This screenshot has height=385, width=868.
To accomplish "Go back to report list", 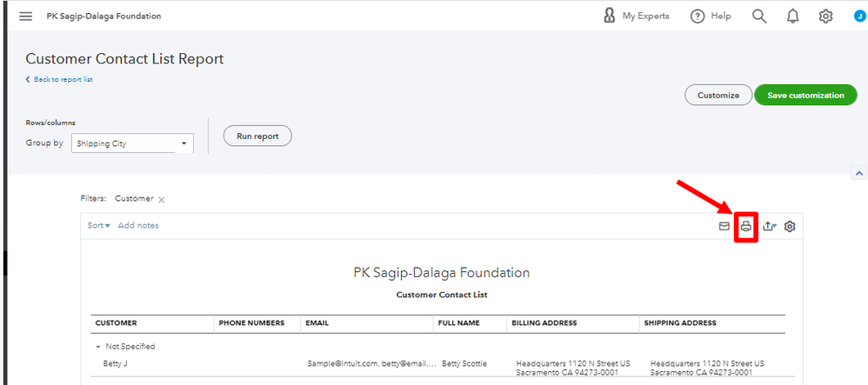I will pyautogui.click(x=61, y=80).
